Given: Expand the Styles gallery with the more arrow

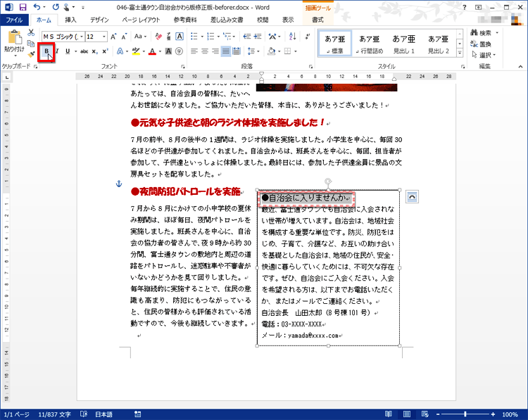Looking at the screenshot, I should coord(460,53).
